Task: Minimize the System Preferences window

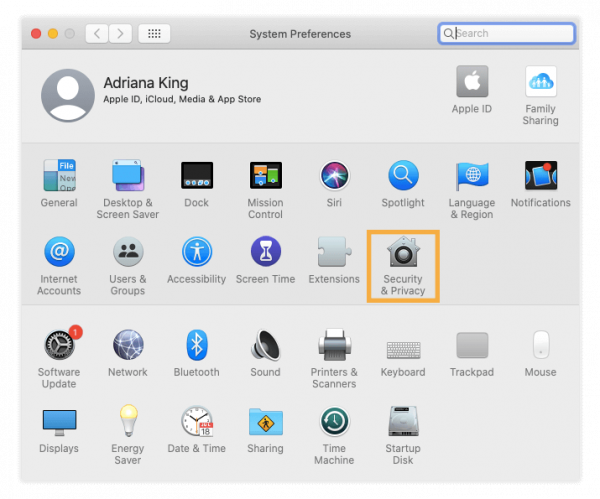Action: [53, 34]
